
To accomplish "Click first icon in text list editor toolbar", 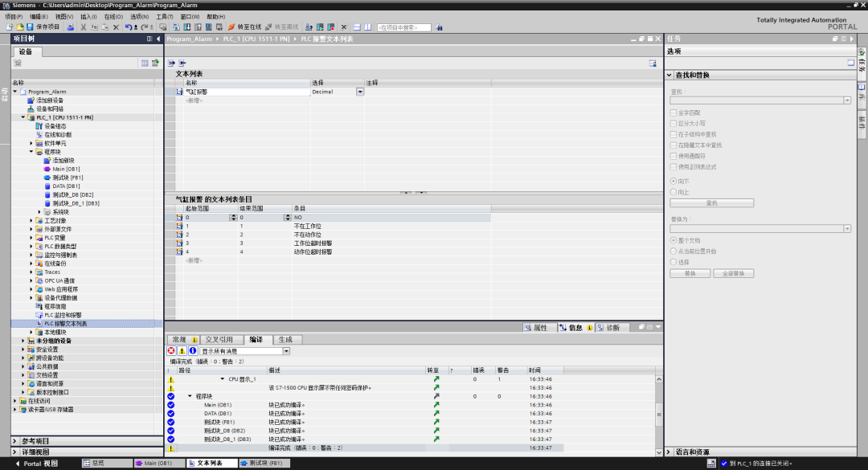I will click(172, 63).
